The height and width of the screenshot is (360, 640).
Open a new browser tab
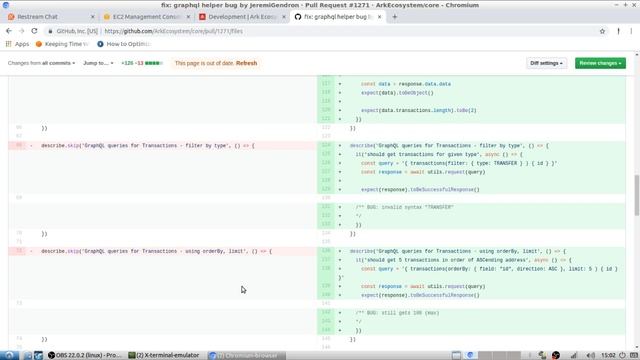(x=394, y=17)
